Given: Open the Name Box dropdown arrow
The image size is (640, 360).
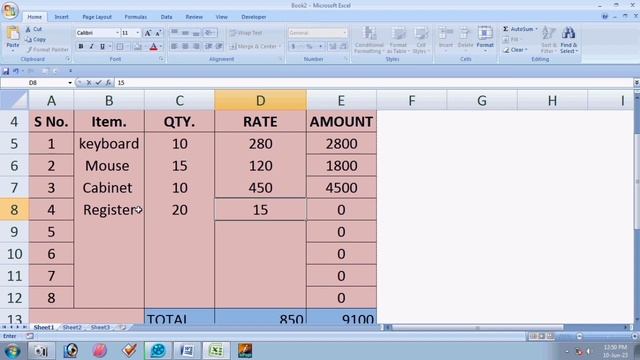Looking at the screenshot, I should pyautogui.click(x=70, y=83).
